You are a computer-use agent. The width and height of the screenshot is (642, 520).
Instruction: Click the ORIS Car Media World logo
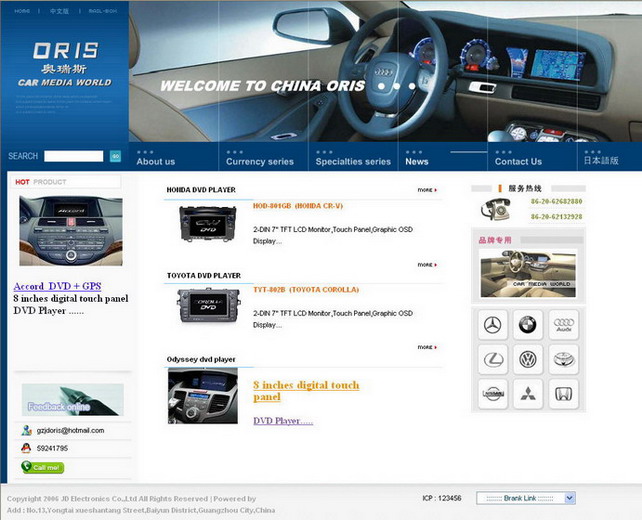pyautogui.click(x=65, y=64)
